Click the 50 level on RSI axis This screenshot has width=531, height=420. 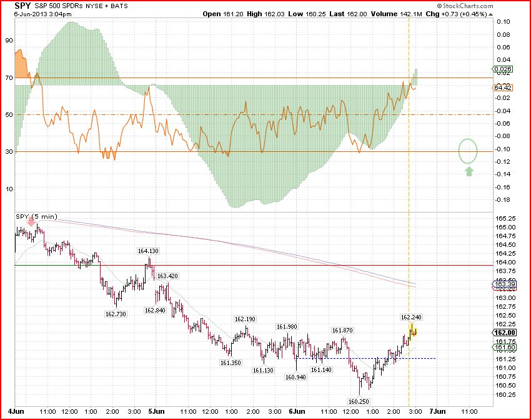pos(9,114)
